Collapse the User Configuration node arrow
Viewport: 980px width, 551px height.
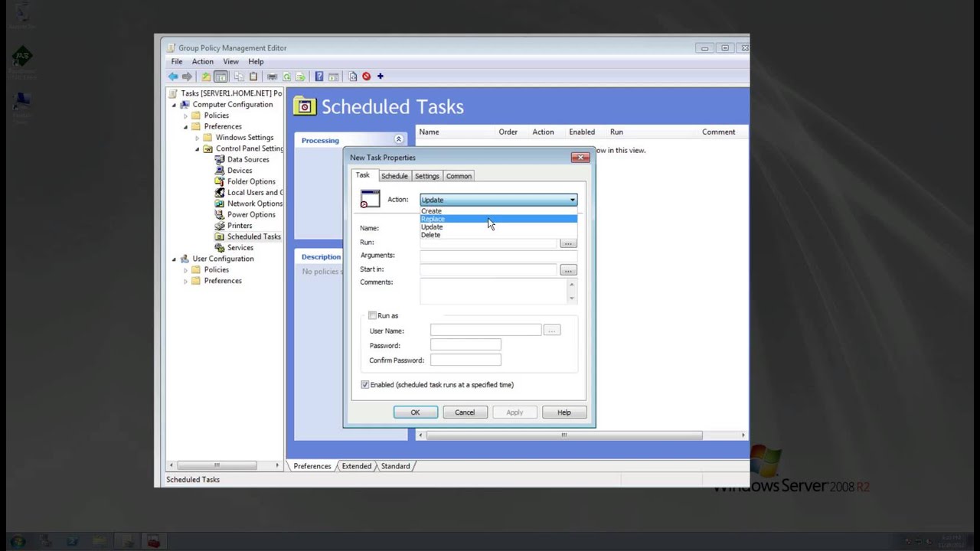[x=174, y=259]
